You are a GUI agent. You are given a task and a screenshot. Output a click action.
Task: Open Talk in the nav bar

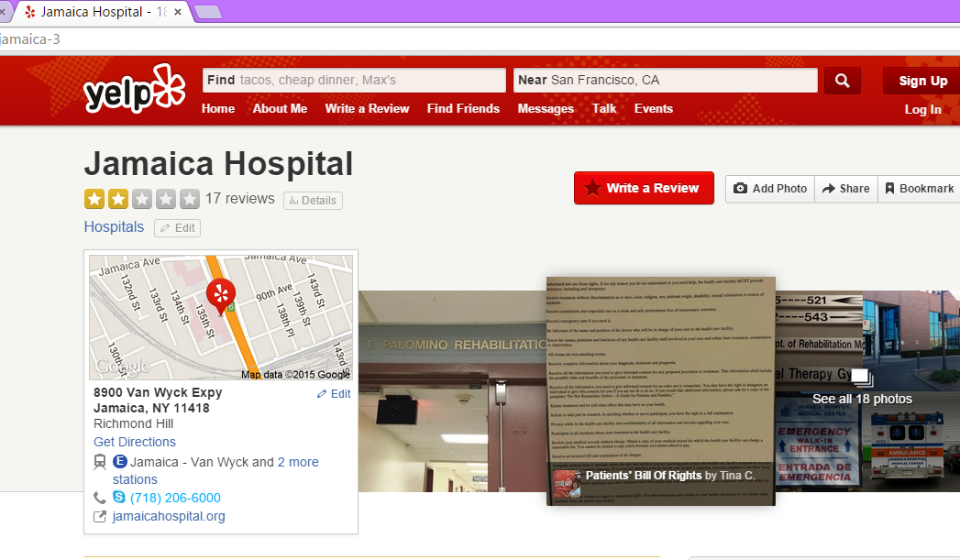point(603,108)
